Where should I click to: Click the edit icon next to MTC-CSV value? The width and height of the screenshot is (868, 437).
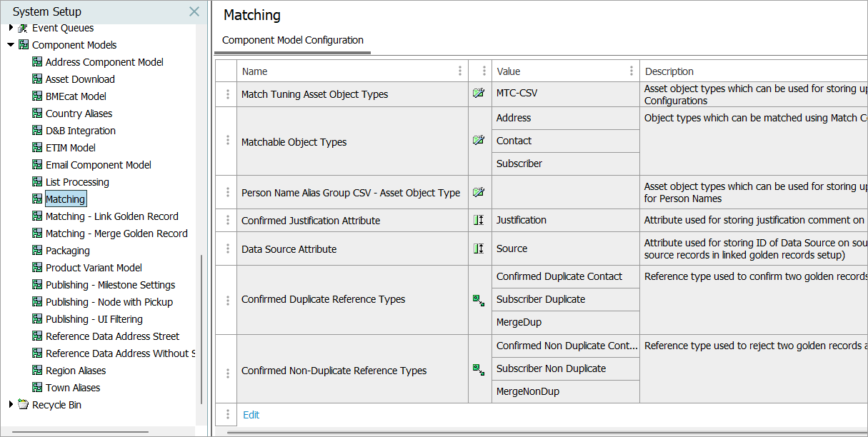[x=479, y=94]
